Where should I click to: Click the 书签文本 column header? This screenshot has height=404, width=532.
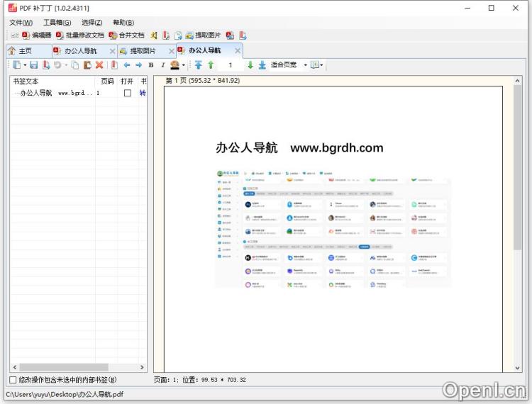point(52,82)
